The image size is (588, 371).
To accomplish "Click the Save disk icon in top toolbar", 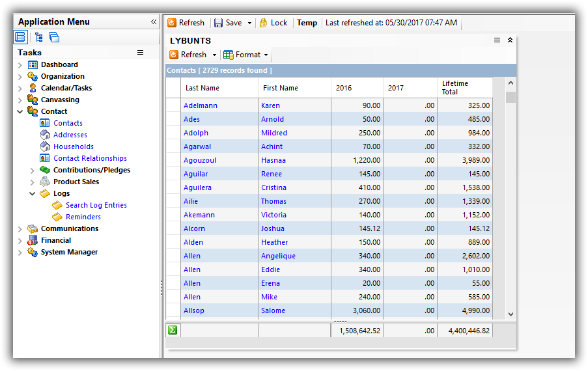I will pos(219,23).
